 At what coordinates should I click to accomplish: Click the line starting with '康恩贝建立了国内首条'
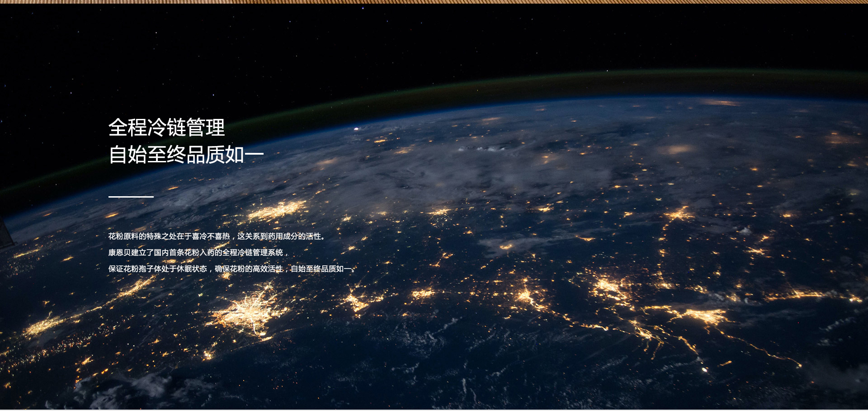[198, 252]
